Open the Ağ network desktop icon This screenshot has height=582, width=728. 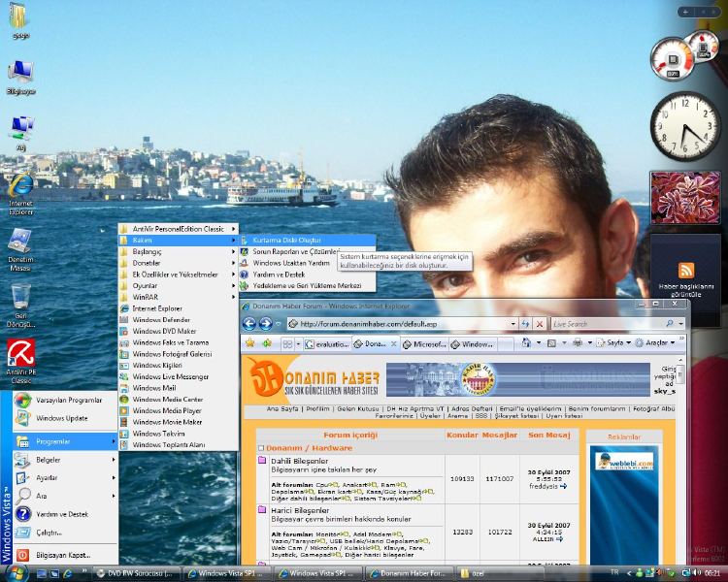(21, 133)
